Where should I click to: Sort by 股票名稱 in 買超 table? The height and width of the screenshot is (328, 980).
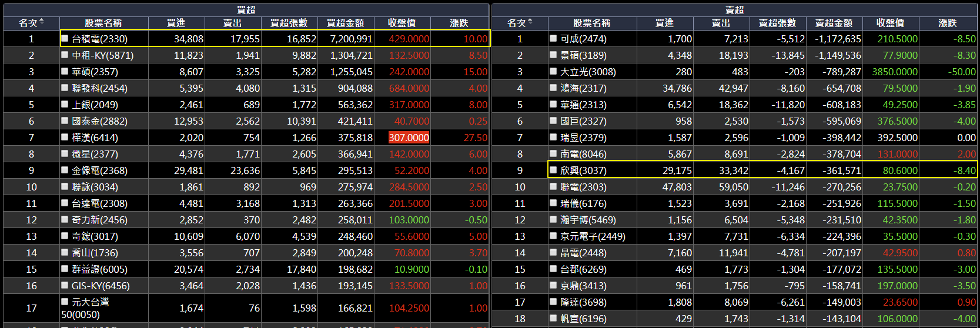click(103, 23)
